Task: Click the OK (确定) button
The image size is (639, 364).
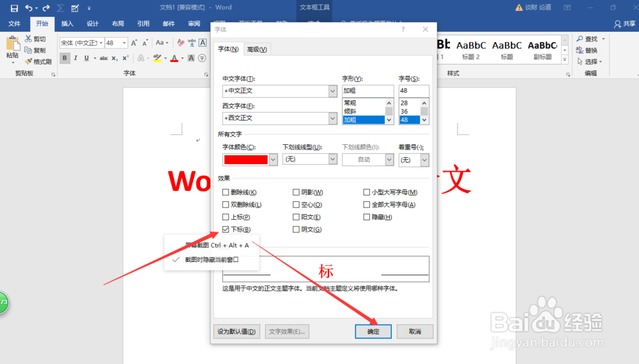Action: [x=373, y=331]
